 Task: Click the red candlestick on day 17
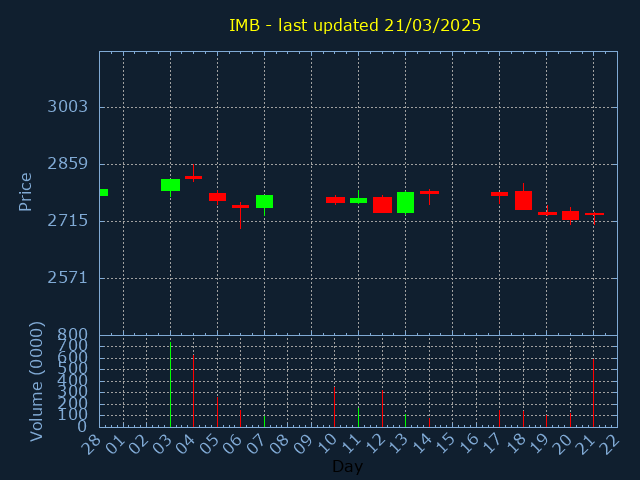500,194
